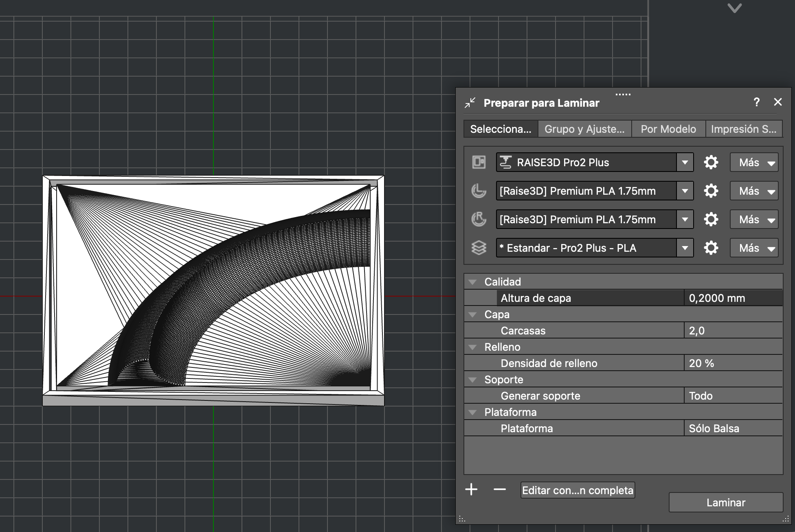Click the Generar soporte Todo value
795x532 pixels.
(732, 396)
